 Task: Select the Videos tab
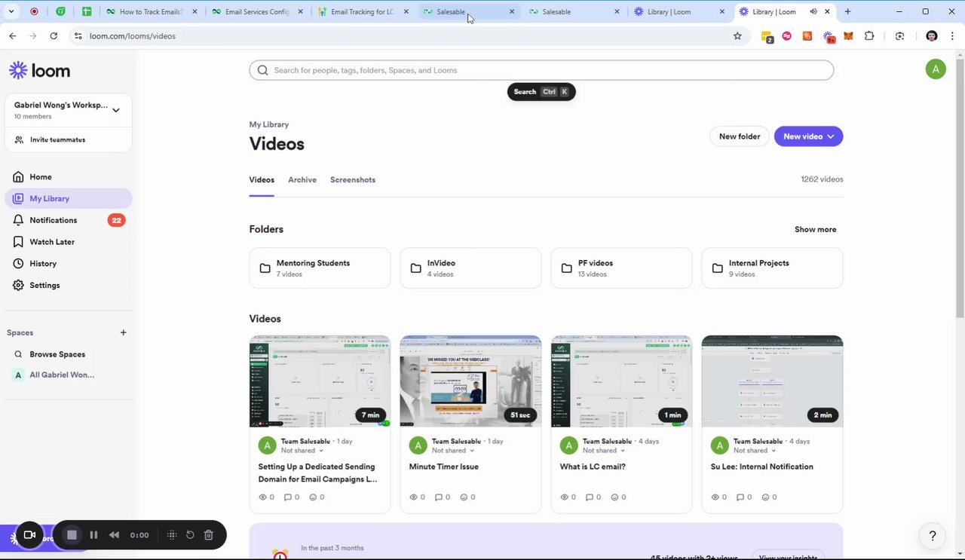pos(262,179)
